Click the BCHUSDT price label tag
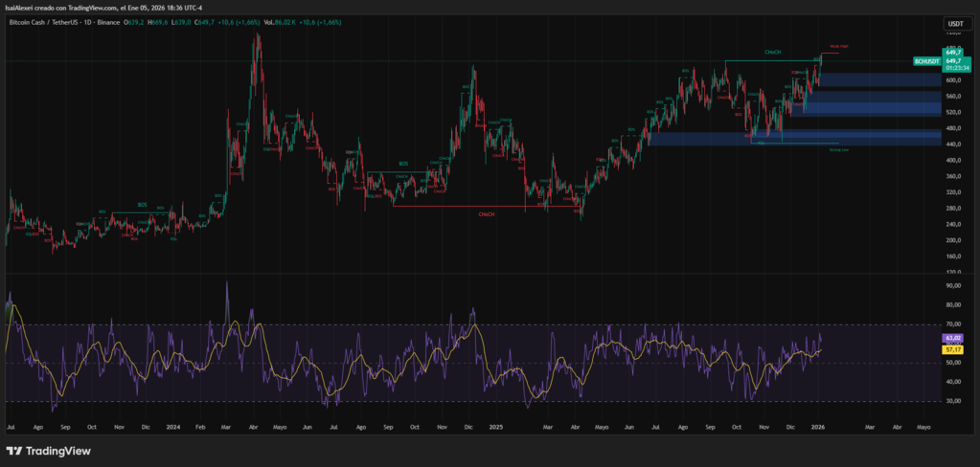Viewport: 980px width, 467px height. 925,60
